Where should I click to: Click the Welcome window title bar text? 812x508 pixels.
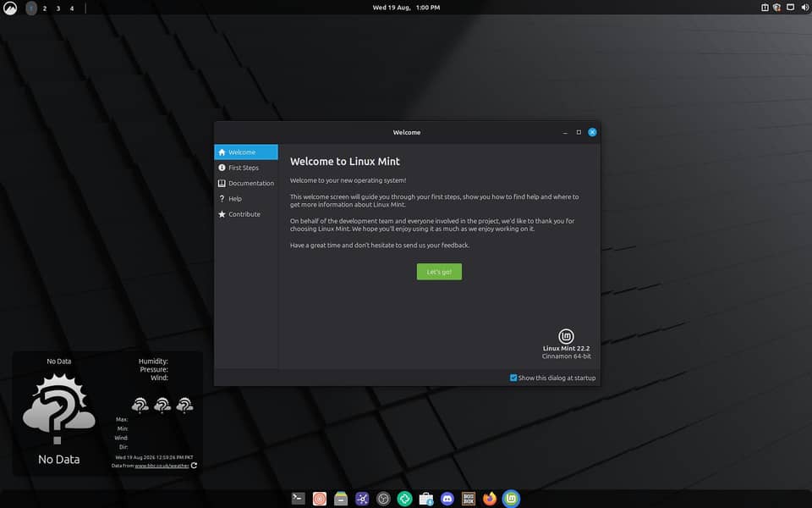tap(407, 132)
